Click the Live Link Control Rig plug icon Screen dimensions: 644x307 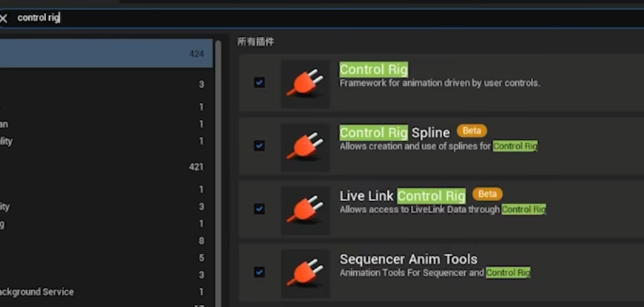(x=305, y=210)
